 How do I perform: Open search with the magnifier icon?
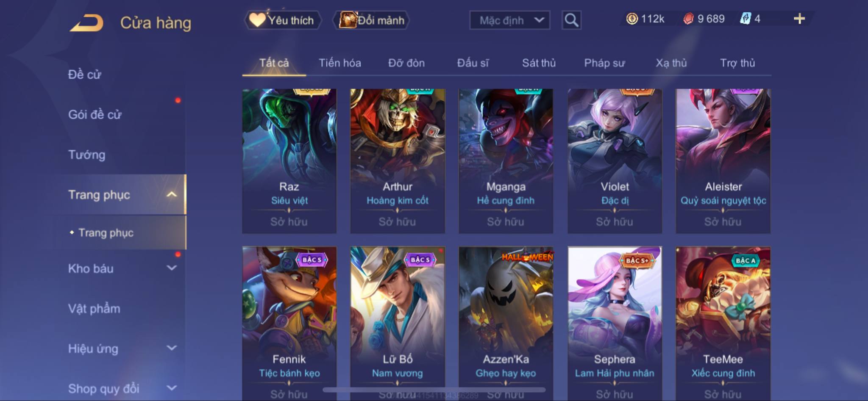tap(571, 20)
